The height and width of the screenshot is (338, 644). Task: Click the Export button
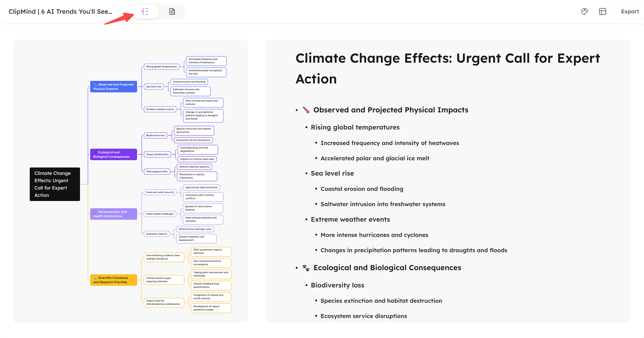[x=630, y=12]
